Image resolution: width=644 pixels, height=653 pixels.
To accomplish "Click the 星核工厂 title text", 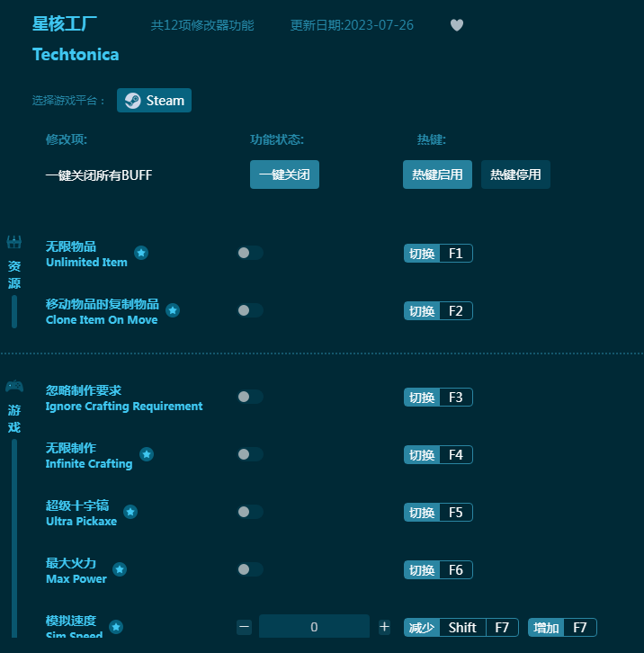I will (x=65, y=23).
